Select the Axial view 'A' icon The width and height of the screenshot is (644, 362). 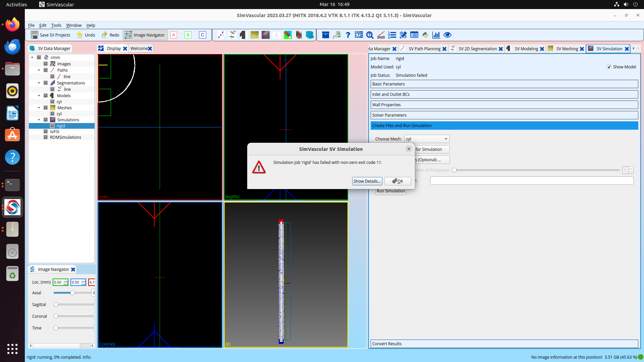point(174,35)
